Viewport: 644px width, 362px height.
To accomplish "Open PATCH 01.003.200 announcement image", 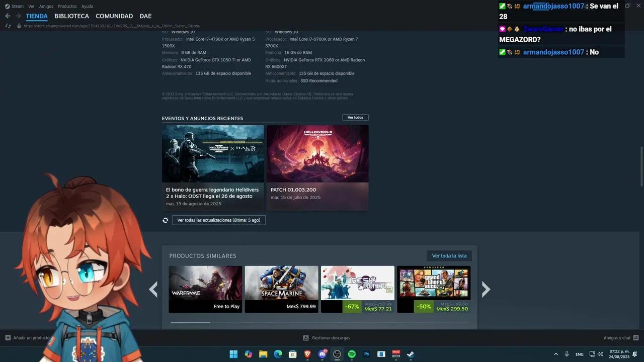I will point(317,153).
